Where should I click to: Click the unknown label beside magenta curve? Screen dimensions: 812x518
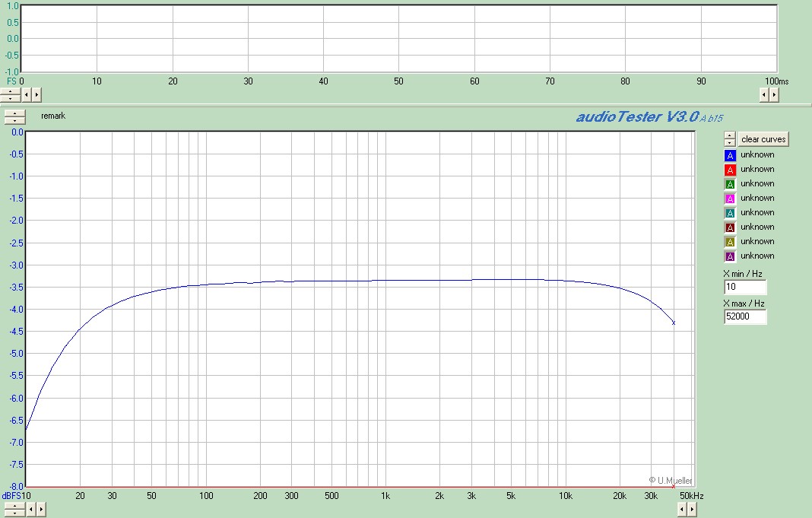pos(757,198)
